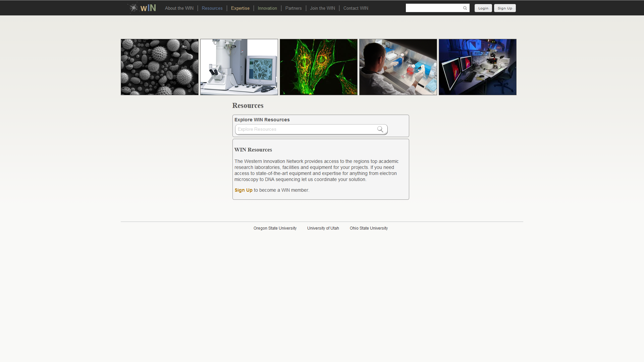The height and width of the screenshot is (362, 644).
Task: Open Contact WIN in navigation
Action: [x=356, y=8]
